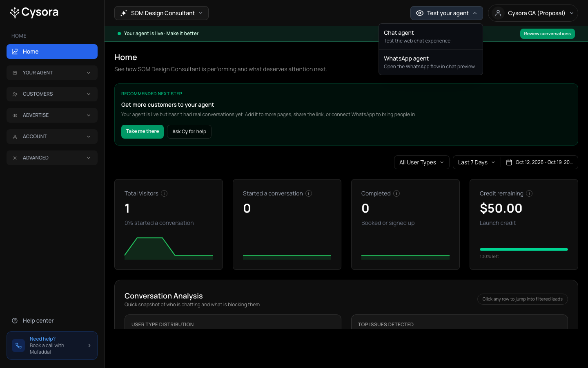Viewport: 588px width, 368px height.
Task: Open the Cysora QA (Proposal) account menu
Action: [533, 13]
